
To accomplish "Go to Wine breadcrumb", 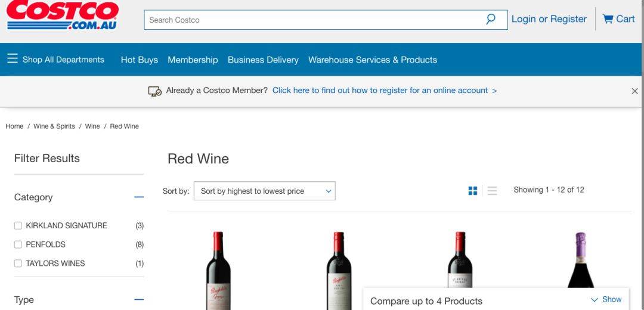I will pyautogui.click(x=92, y=126).
